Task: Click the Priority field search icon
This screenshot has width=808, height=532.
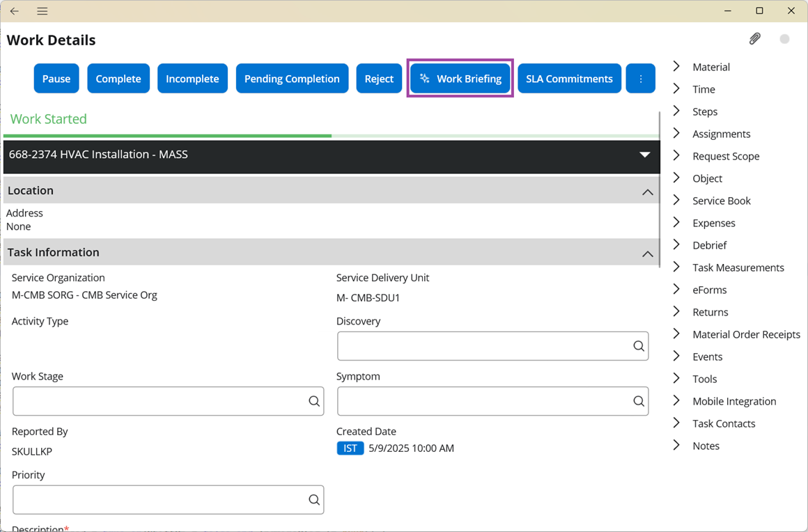Action: click(x=313, y=499)
